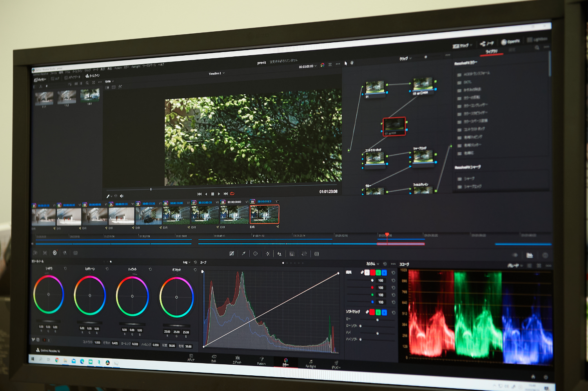Viewport: 588px width, 391px height.
Task: Select the ACES transform effect in library
Action: click(x=474, y=74)
